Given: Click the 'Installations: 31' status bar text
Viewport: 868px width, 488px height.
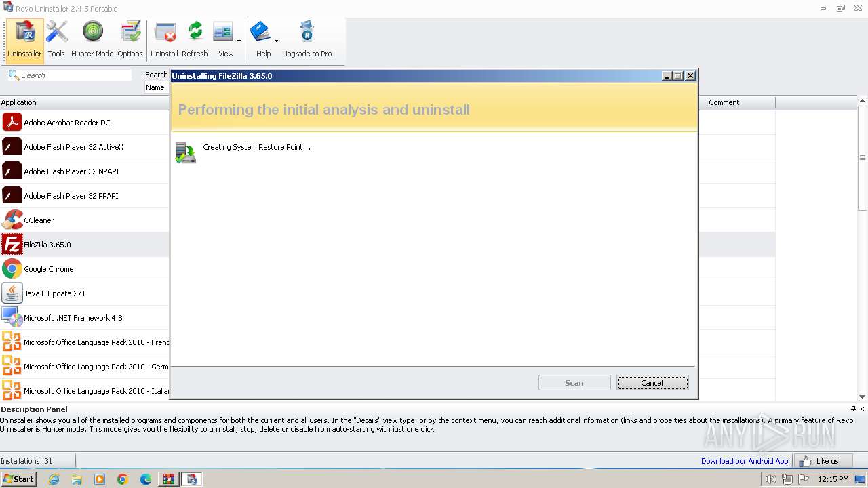Looking at the screenshot, I should (26, 461).
